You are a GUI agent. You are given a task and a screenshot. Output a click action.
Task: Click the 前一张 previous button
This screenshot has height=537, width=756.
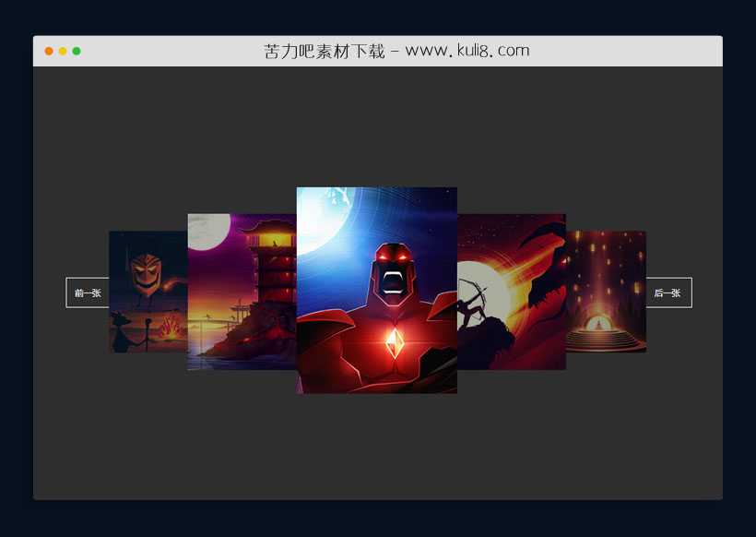(88, 292)
